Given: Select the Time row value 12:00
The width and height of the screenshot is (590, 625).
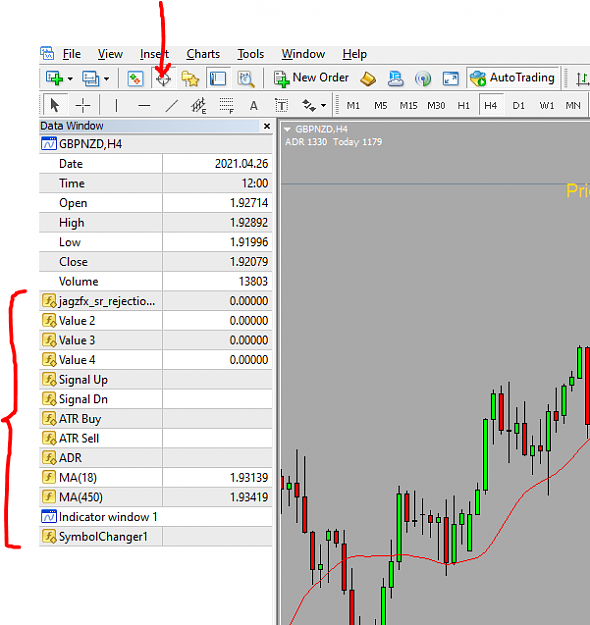Looking at the screenshot, I should (255, 183).
